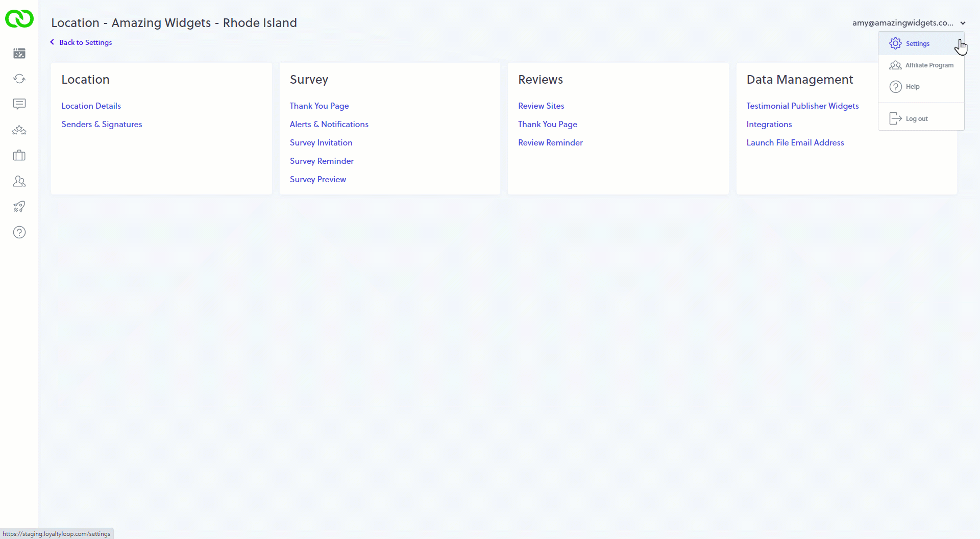
Task: Open the star reviews sidebar icon
Action: point(19,130)
